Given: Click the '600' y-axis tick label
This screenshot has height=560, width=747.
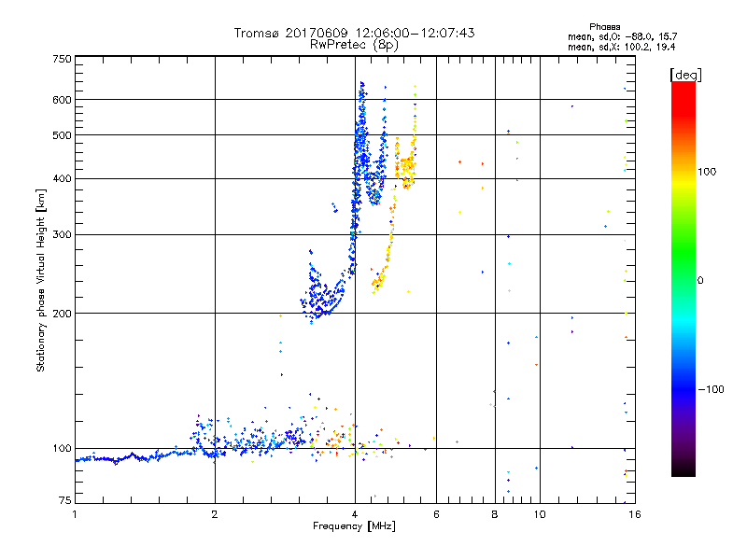Looking at the screenshot, I should click(62, 100).
